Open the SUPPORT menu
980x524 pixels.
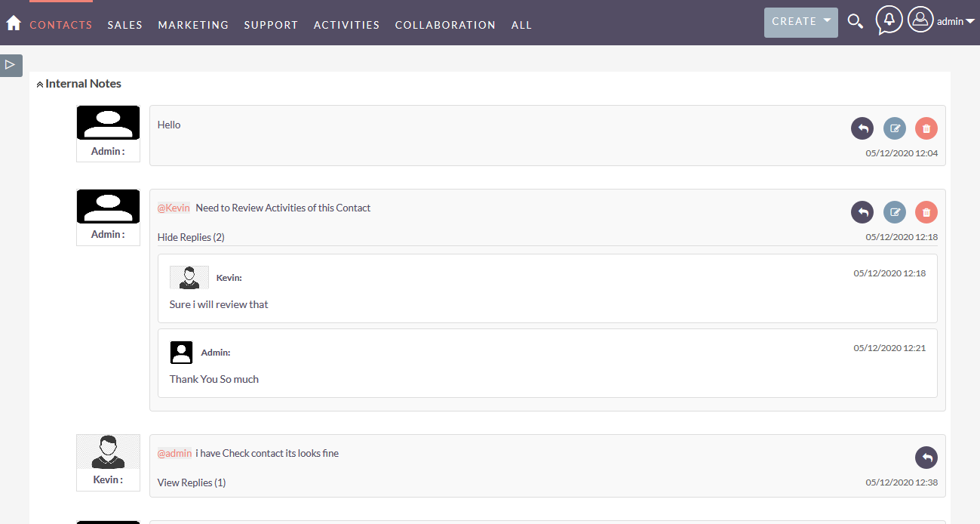271,25
